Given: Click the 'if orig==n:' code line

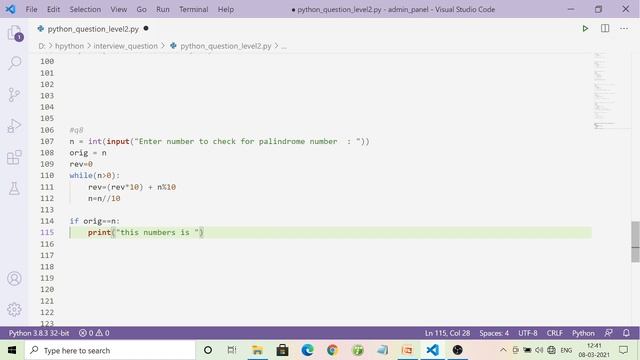Looking at the screenshot, I should pos(95,221).
